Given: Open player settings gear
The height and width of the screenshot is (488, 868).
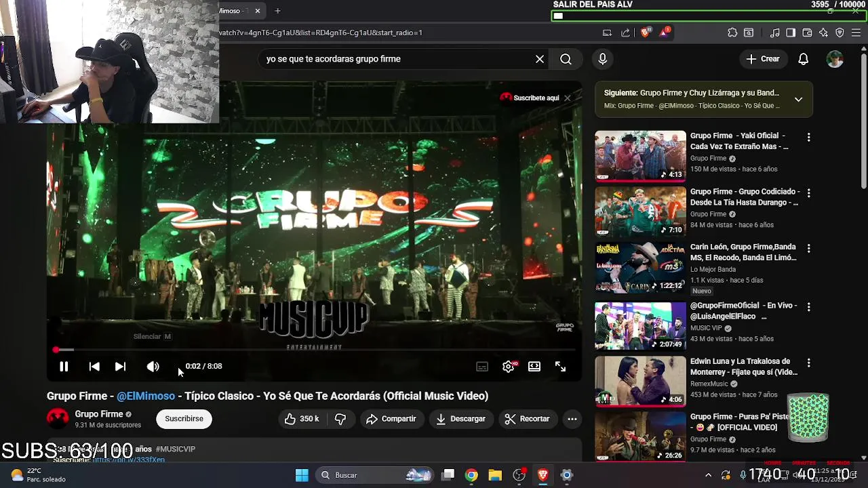Looking at the screenshot, I should 509,366.
